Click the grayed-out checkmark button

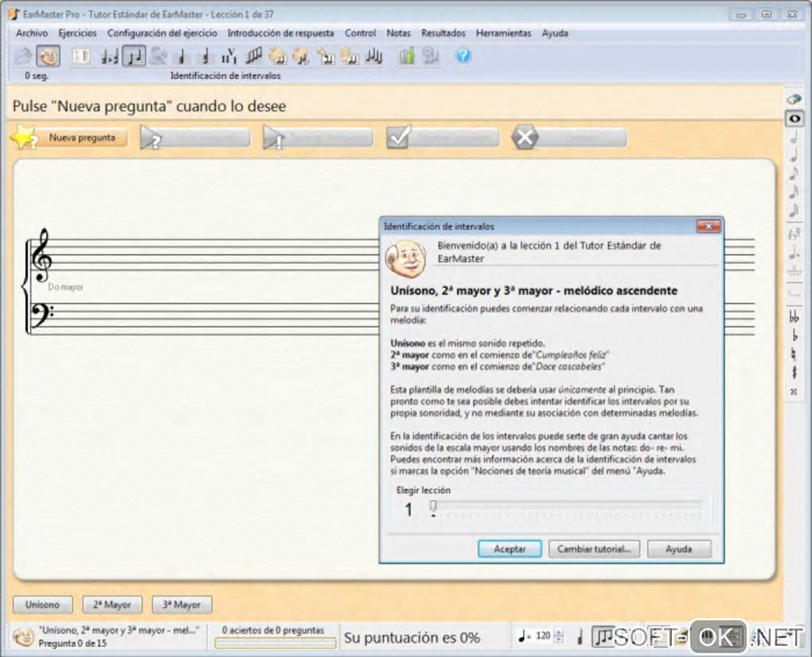[x=443, y=138]
